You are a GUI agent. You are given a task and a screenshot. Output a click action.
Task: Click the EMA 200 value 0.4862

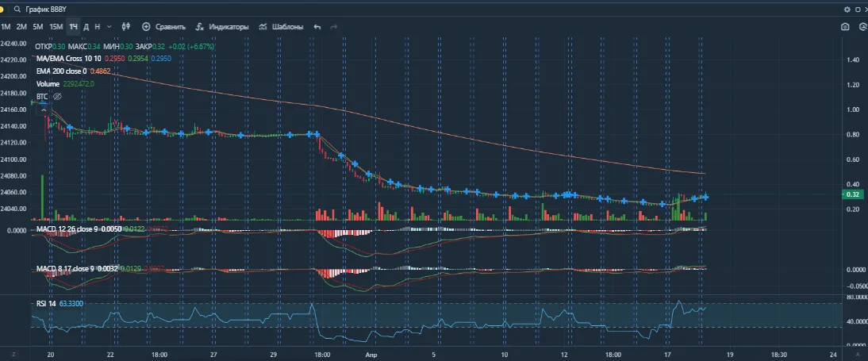100,71
